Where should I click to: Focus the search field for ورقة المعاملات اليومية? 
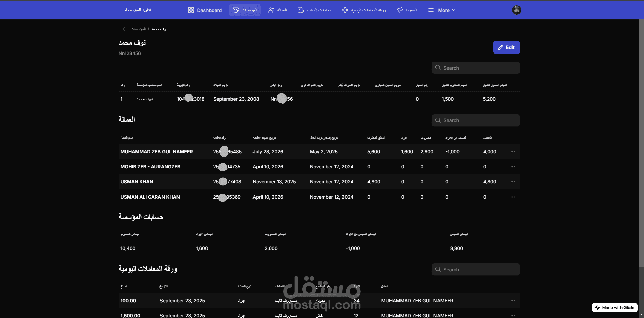476,269
